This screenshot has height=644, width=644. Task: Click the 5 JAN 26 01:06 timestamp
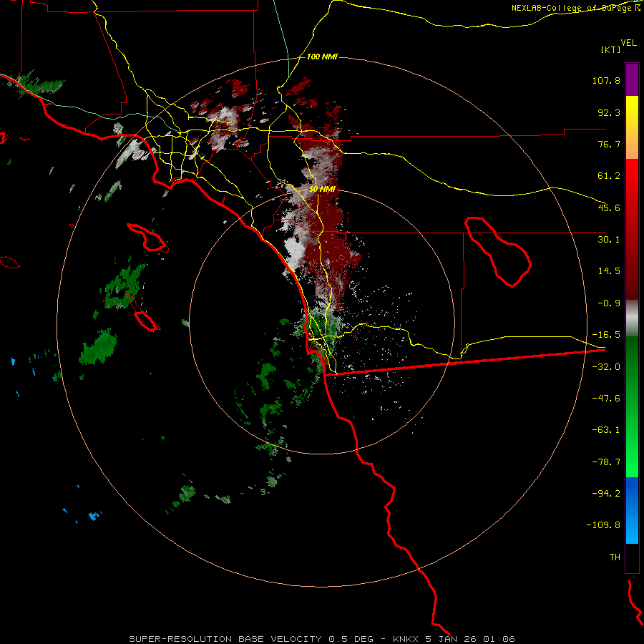point(472,639)
